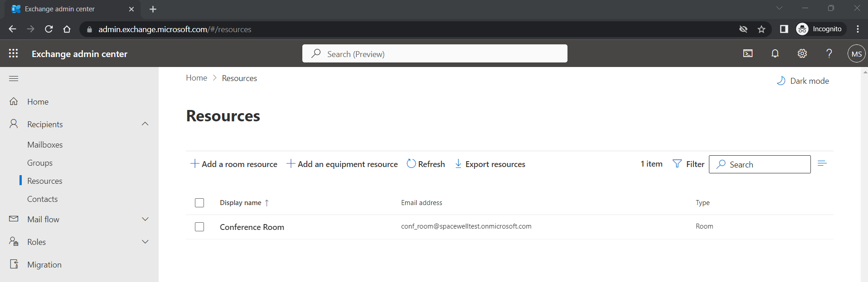The width and height of the screenshot is (868, 282).
Task: Refresh the resources list
Action: [426, 164]
